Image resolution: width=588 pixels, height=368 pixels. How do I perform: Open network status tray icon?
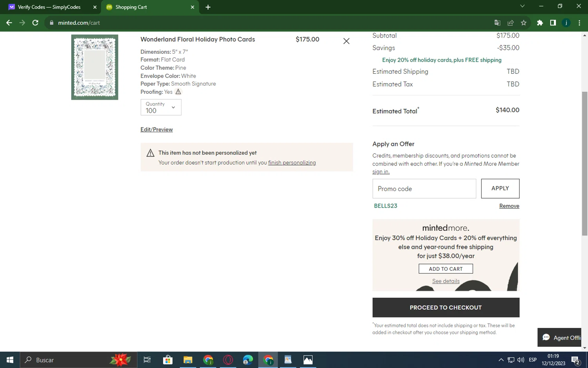tap(511, 360)
